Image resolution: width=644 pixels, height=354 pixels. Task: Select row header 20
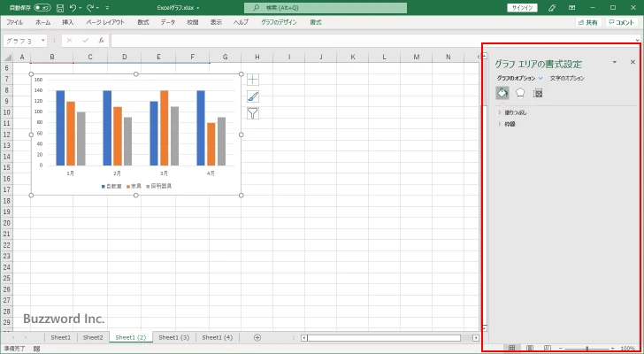tap(6, 223)
